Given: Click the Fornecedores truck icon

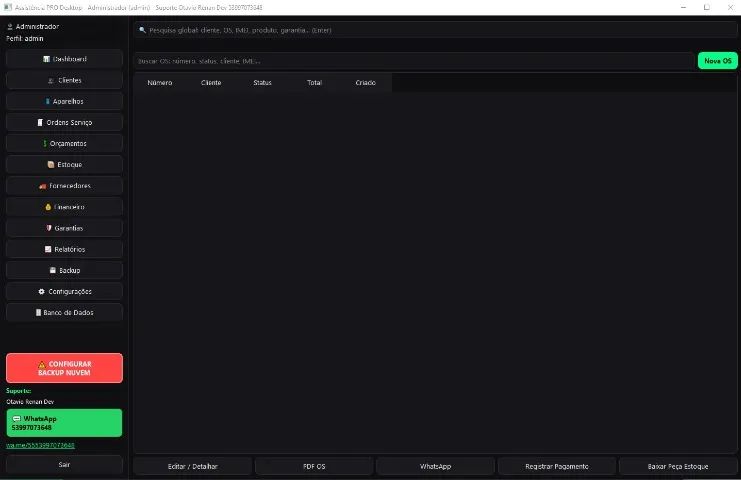Looking at the screenshot, I should pos(43,186).
